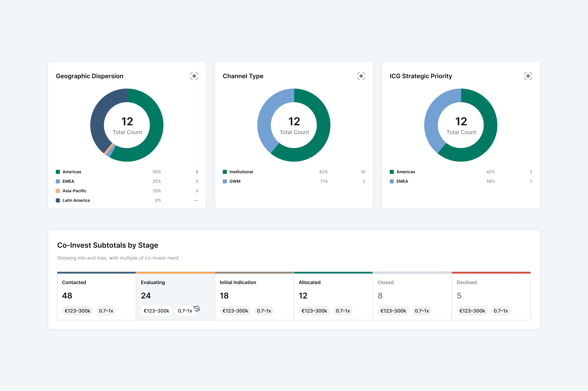Click the Latin America label in legend
The height and width of the screenshot is (391, 588).
coord(76,200)
